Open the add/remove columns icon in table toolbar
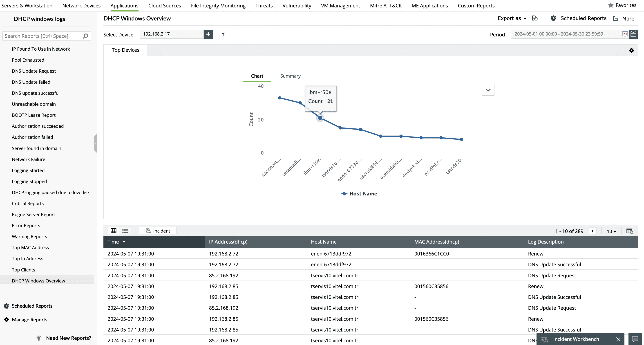The image size is (644, 345). 629,231
